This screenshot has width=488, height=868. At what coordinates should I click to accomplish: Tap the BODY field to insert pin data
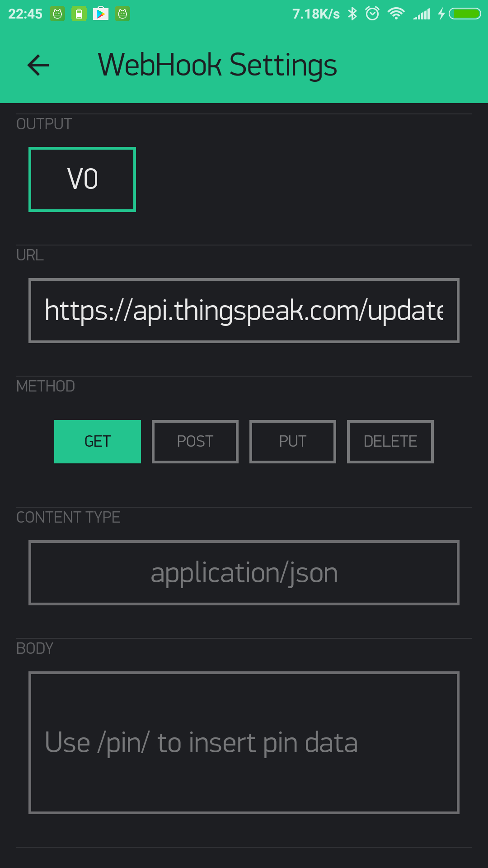(244, 741)
